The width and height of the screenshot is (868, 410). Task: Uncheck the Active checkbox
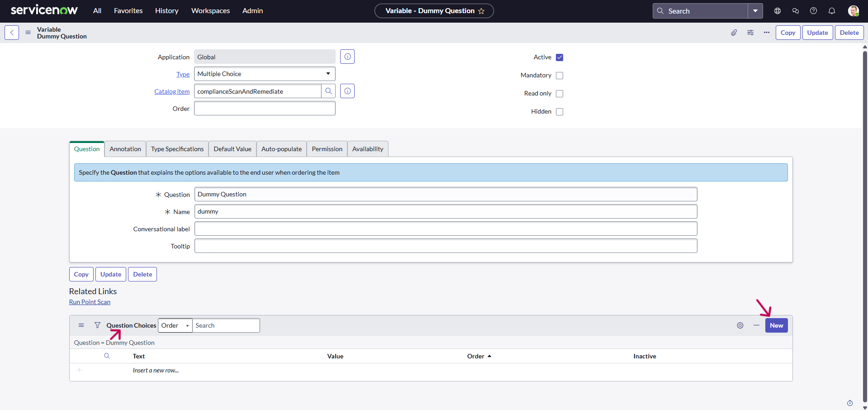point(560,57)
